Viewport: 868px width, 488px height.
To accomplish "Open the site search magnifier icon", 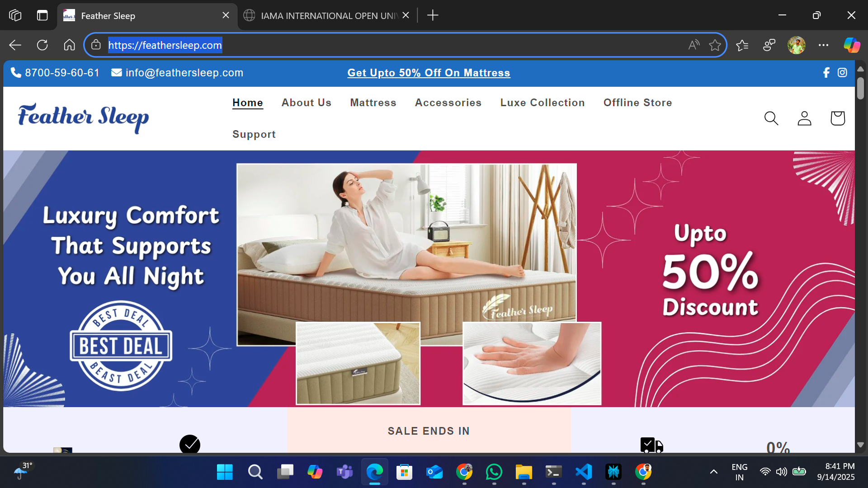I will 771,118.
